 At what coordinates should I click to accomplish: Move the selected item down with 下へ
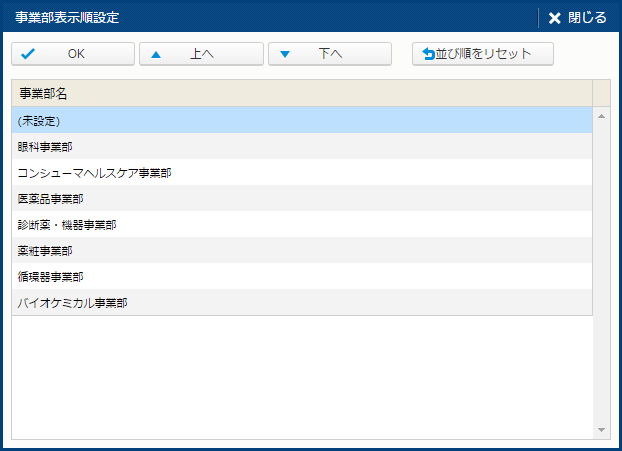(330, 54)
